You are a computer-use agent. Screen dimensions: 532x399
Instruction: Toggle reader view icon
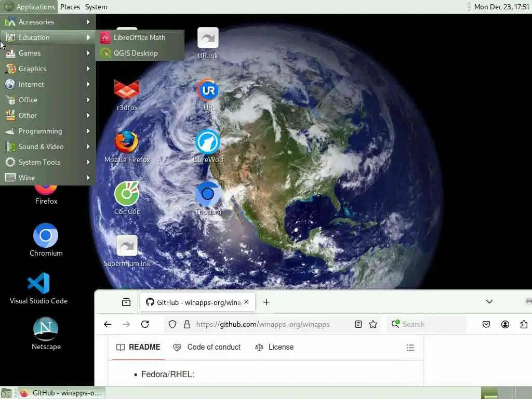coord(358,324)
